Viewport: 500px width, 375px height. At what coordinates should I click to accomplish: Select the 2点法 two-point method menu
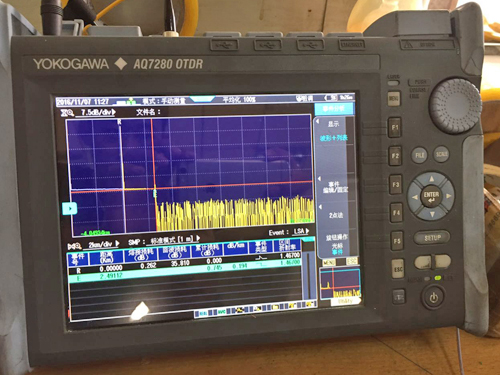coord(335,215)
